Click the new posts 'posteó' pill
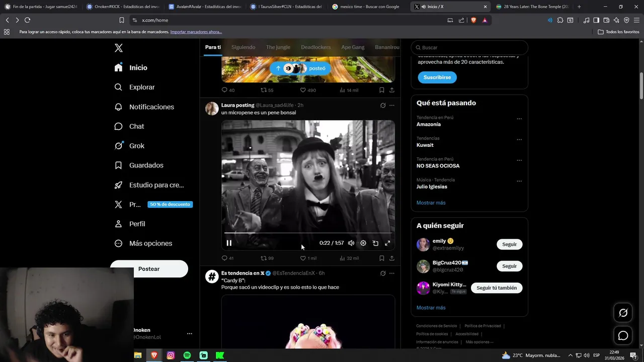The image size is (644, 362). (300, 68)
